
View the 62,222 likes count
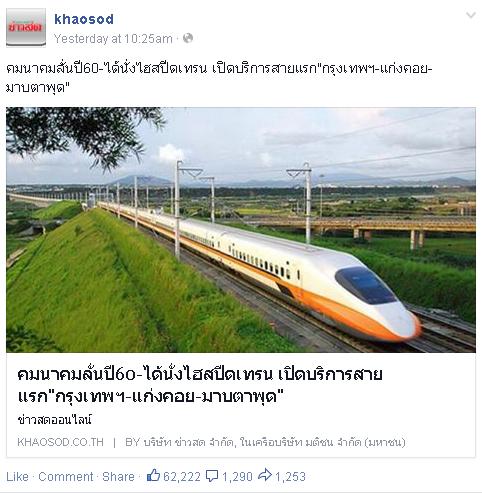[182, 477]
